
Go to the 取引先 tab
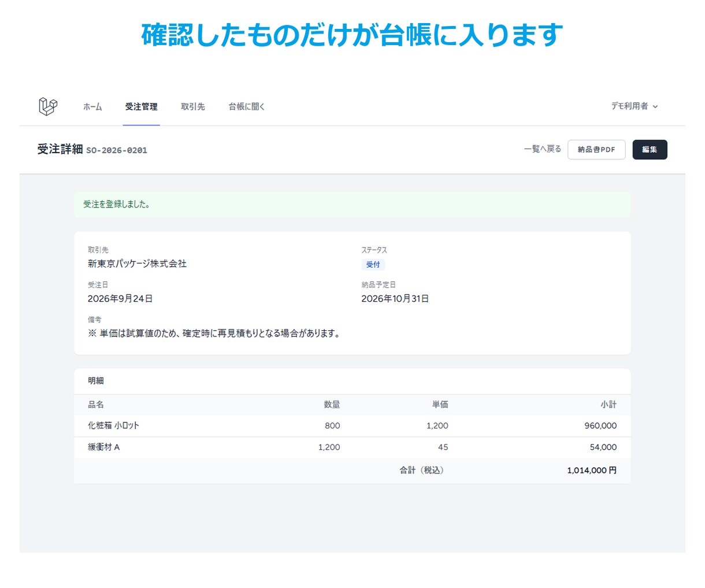pyautogui.click(x=192, y=106)
